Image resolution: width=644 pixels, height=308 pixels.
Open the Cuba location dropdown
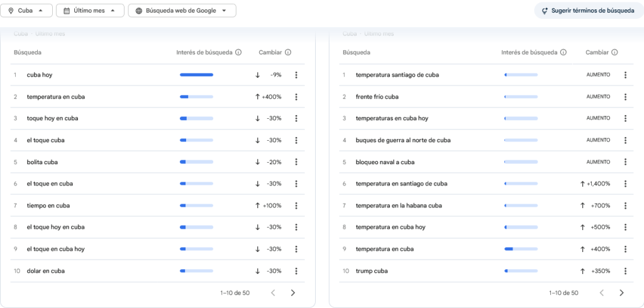[27, 11]
